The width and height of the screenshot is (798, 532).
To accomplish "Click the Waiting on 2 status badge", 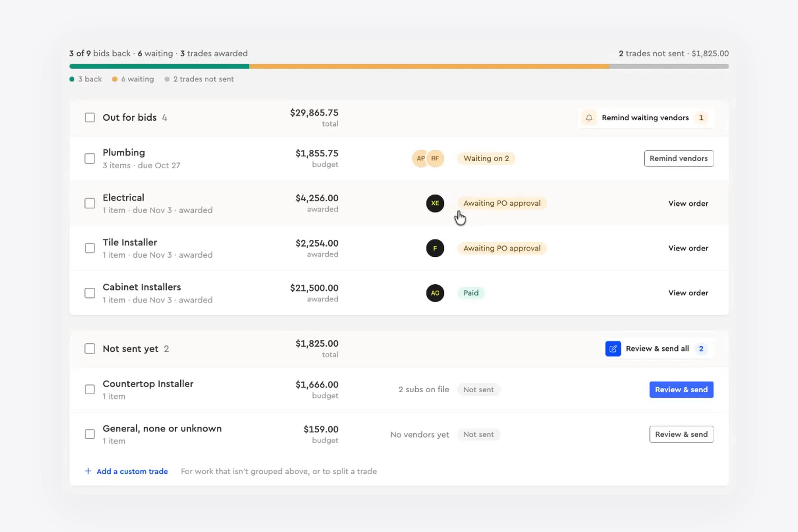I will click(x=486, y=158).
